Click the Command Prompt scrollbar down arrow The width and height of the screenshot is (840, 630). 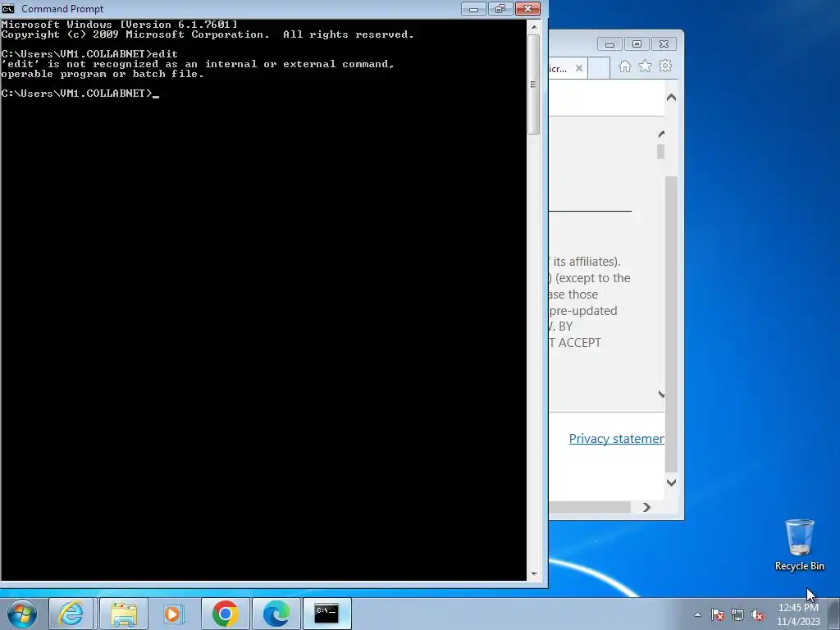[533, 573]
